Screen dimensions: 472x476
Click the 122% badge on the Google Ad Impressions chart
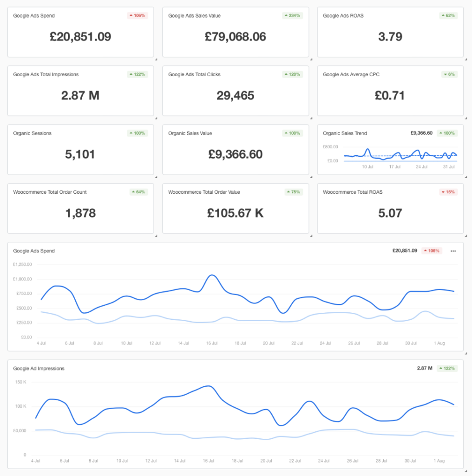(447, 368)
